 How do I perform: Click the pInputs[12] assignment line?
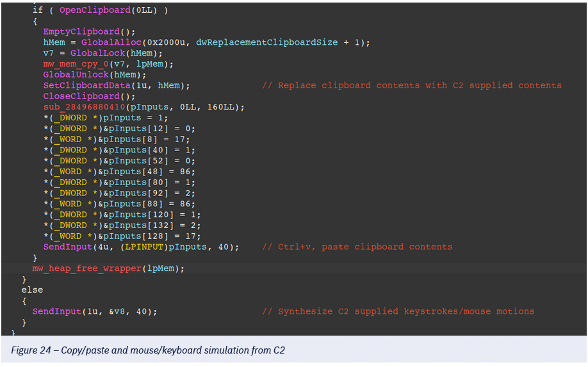tap(118, 129)
